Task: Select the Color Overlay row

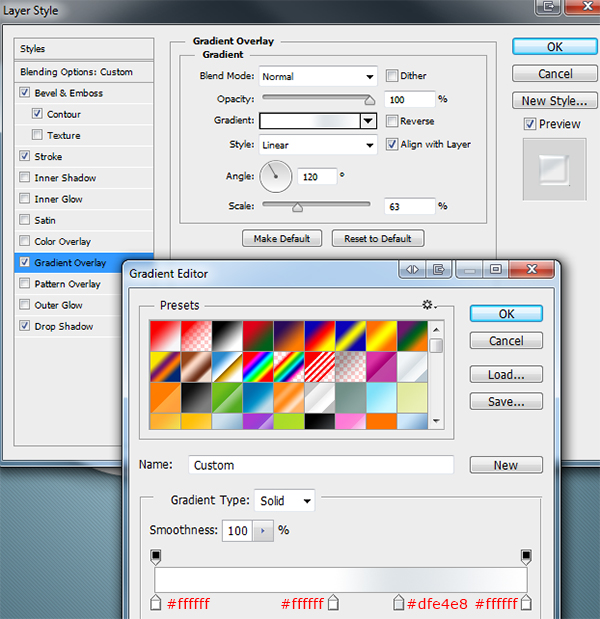Action: point(84,241)
